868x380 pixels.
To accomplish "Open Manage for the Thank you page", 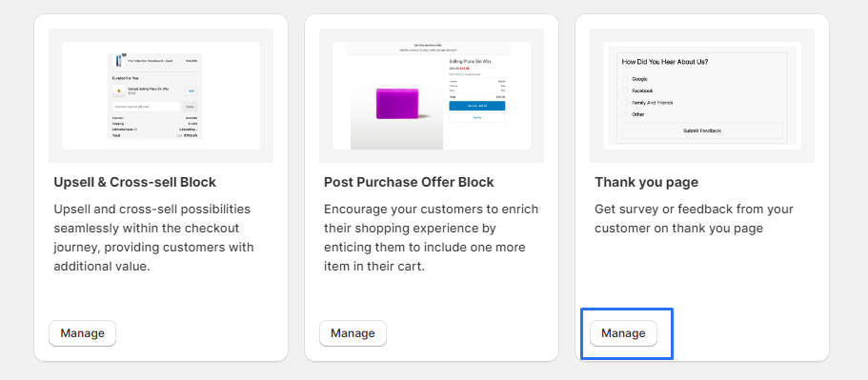I will pyautogui.click(x=623, y=333).
